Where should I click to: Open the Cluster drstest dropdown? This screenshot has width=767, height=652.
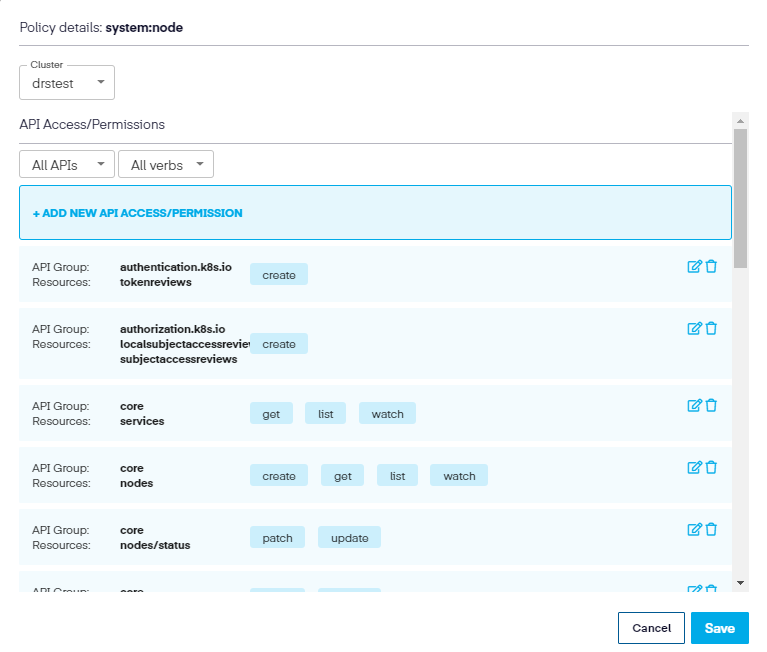click(67, 83)
